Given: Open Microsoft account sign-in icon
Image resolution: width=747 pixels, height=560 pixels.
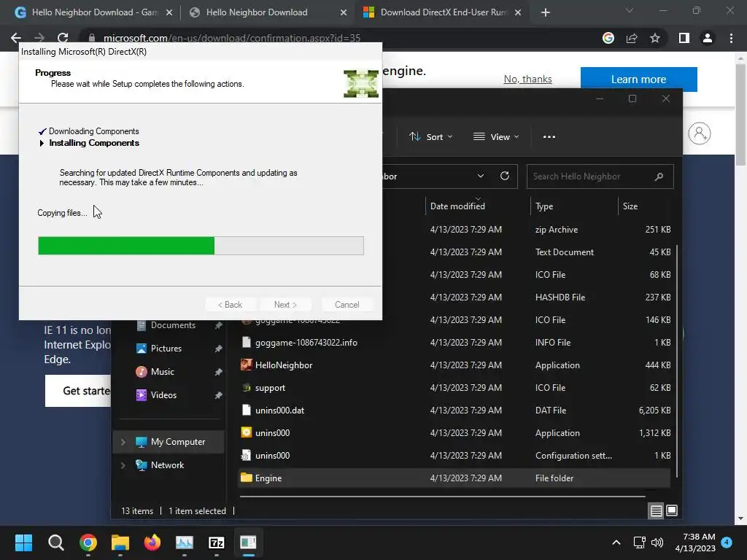Looking at the screenshot, I should tap(699, 133).
